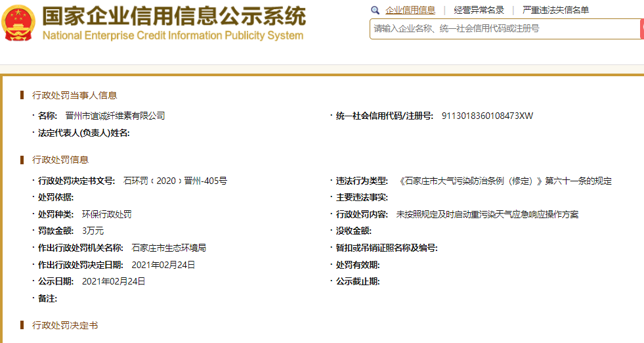The height and width of the screenshot is (343, 644).
Task: Select company name 晋州市谊诚纤维素有限公司
Action: (x=115, y=116)
